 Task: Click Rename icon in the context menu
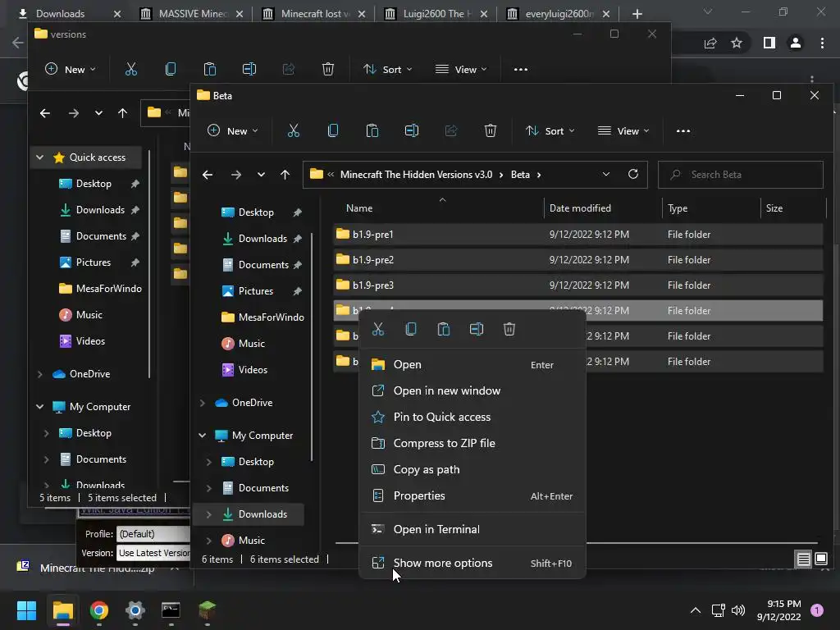coord(477,329)
